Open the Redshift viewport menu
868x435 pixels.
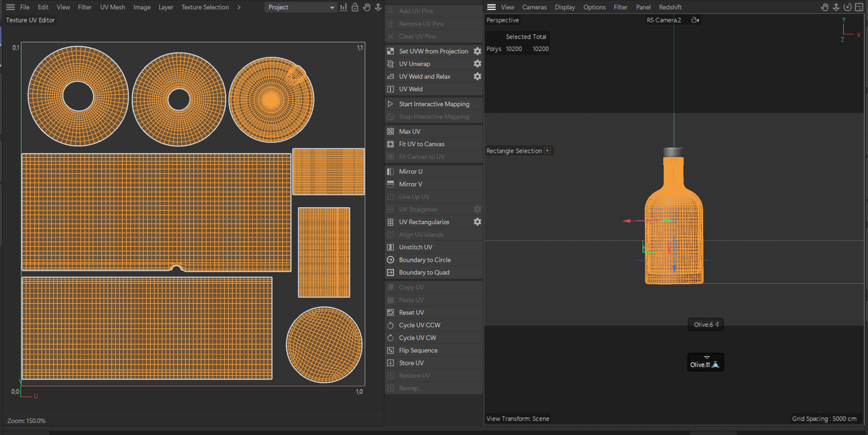point(670,7)
